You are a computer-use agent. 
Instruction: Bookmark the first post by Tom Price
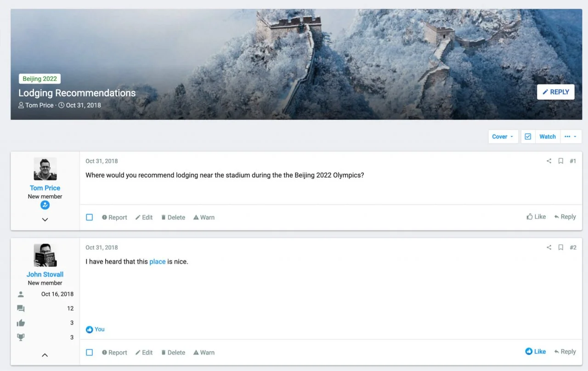click(560, 161)
